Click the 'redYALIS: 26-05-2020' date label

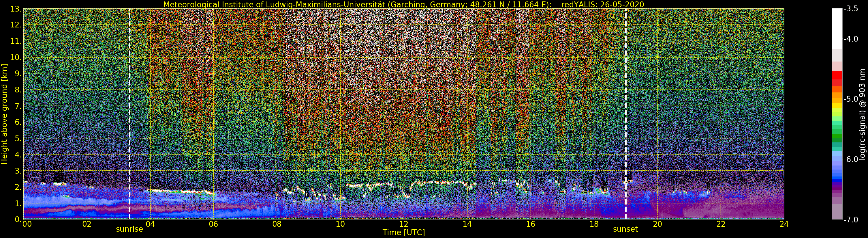pos(603,4)
